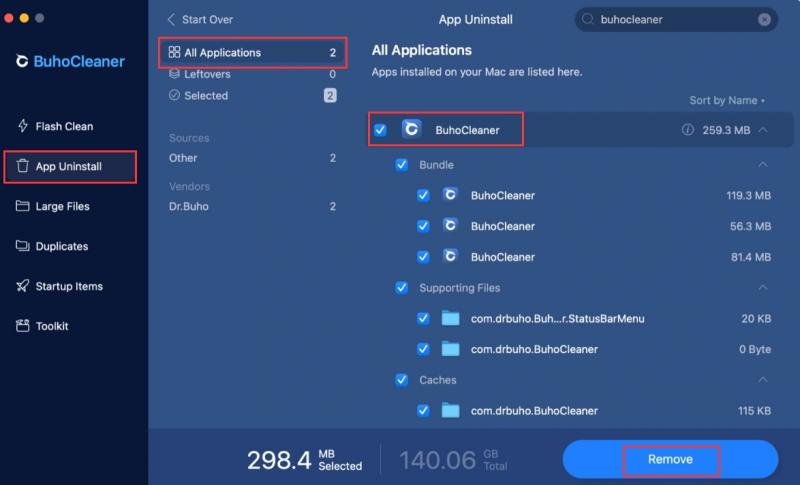Screen dimensions: 800x485
Task: Select the All Applications filter
Action: point(253,52)
